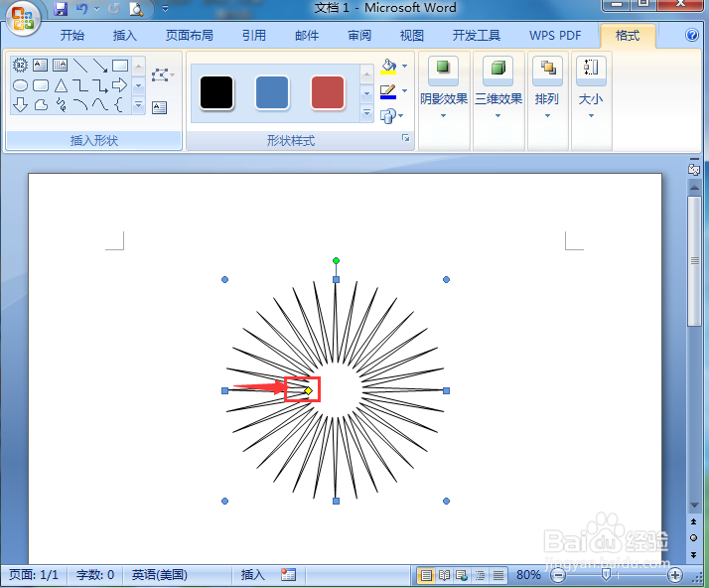This screenshot has height=588, width=709.
Task: Undo the last action
Action: (81, 9)
